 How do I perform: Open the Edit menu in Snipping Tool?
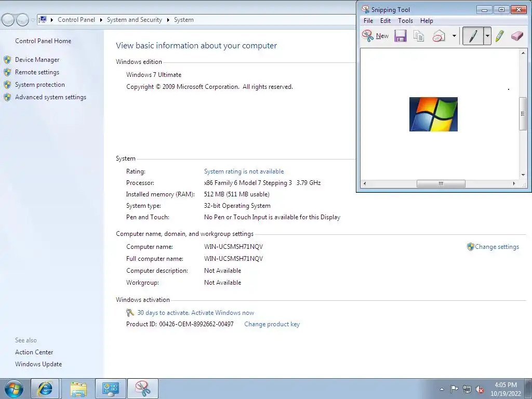[385, 21]
